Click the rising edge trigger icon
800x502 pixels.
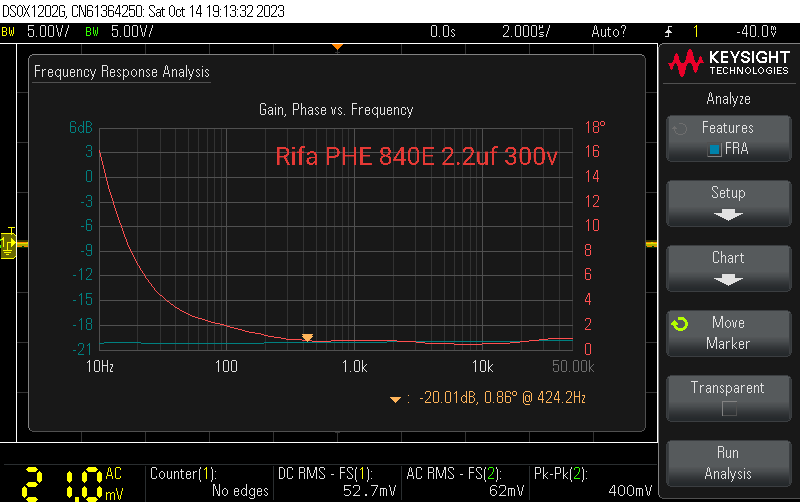(668, 32)
